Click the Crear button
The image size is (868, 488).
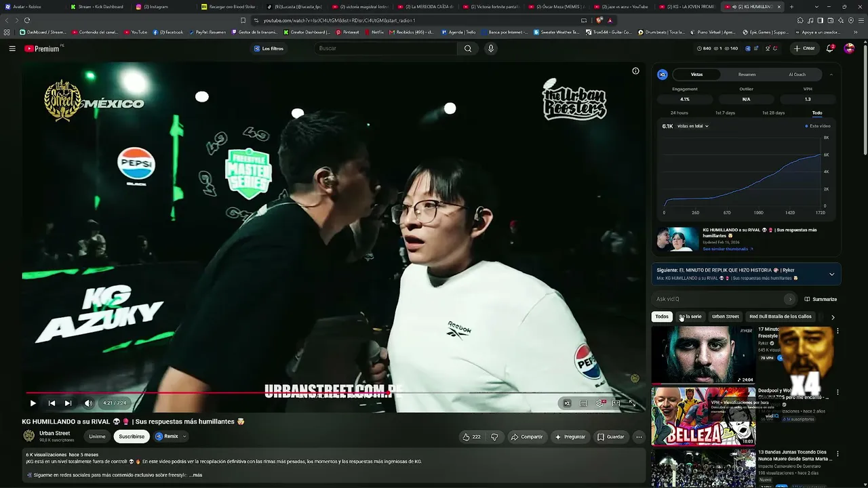[x=805, y=49]
